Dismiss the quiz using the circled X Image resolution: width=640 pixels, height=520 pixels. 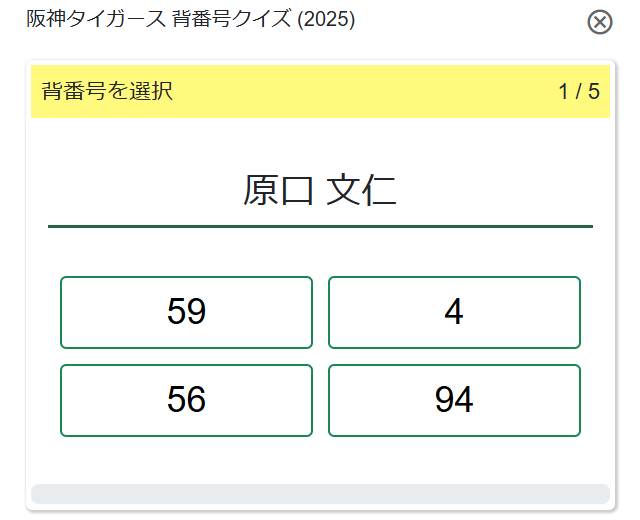point(599,22)
